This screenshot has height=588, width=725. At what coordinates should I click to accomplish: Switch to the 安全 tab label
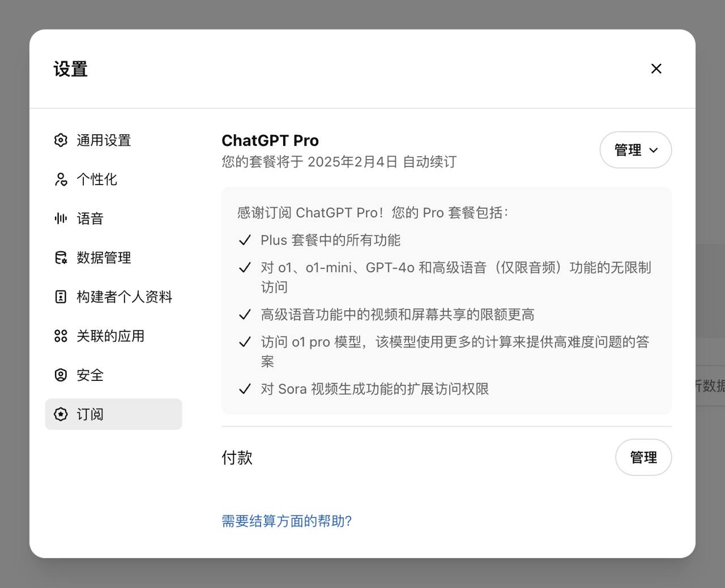(x=90, y=375)
